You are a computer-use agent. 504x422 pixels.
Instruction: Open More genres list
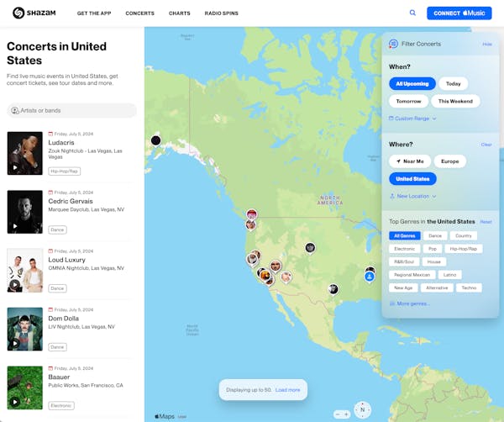pyautogui.click(x=410, y=303)
